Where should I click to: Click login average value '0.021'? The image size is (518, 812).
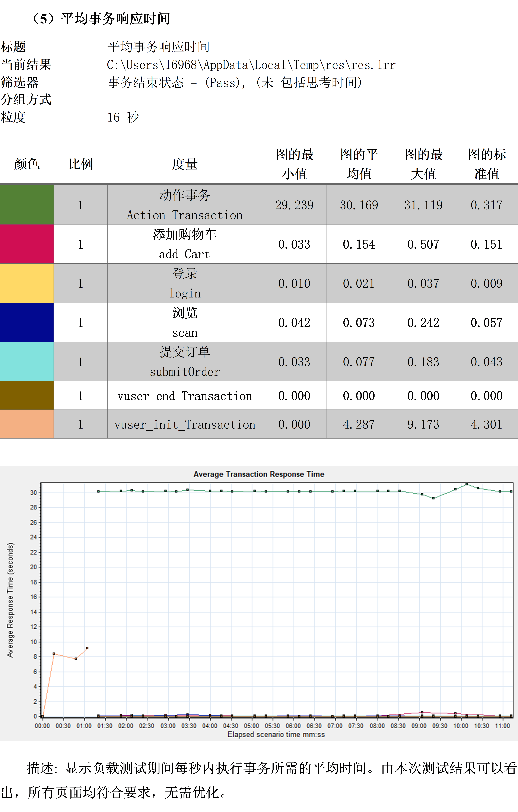click(x=359, y=283)
